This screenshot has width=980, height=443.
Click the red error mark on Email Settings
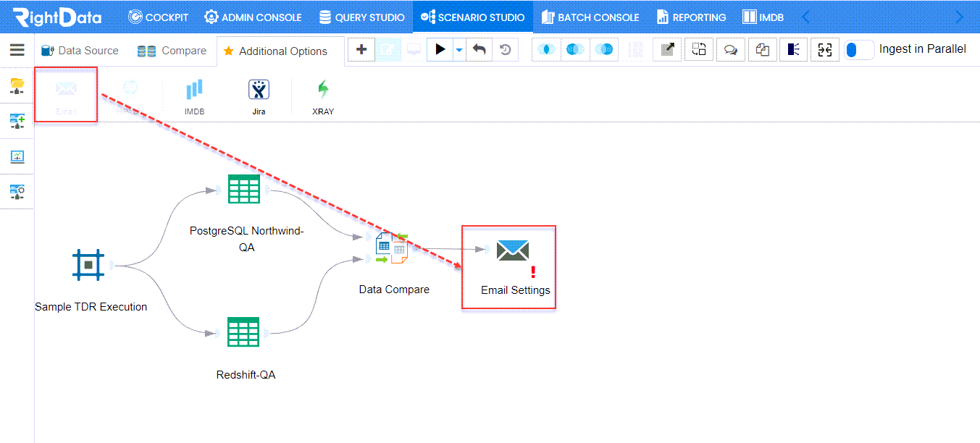click(x=533, y=271)
